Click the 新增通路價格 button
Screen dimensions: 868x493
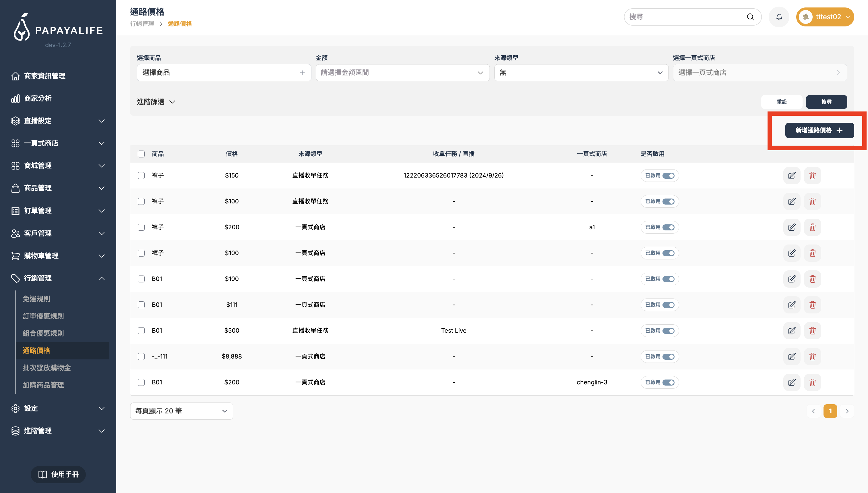(x=819, y=130)
